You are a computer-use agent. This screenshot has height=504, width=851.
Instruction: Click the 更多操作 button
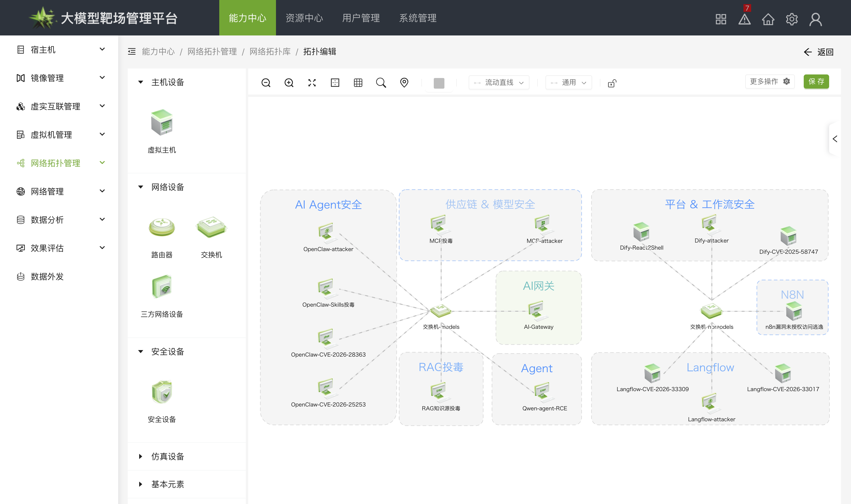pyautogui.click(x=770, y=82)
